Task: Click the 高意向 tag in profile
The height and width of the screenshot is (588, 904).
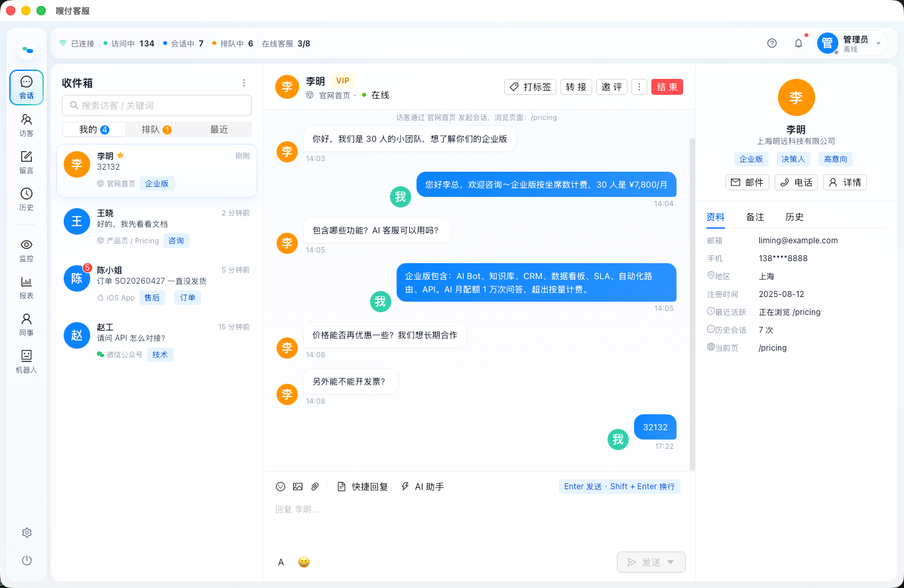Action: pyautogui.click(x=836, y=159)
